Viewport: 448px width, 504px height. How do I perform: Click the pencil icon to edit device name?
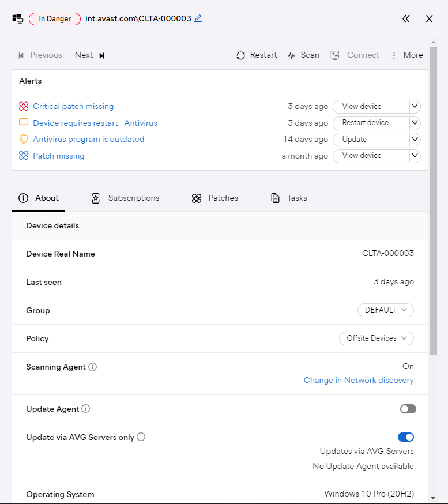click(198, 18)
